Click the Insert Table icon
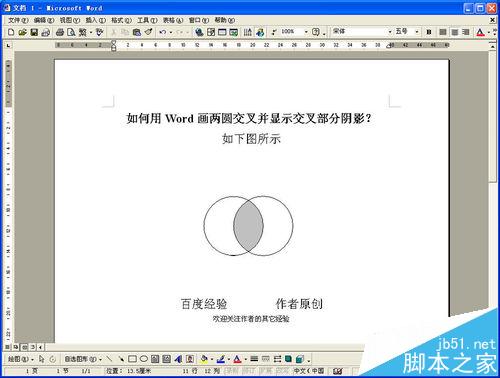 click(222, 32)
